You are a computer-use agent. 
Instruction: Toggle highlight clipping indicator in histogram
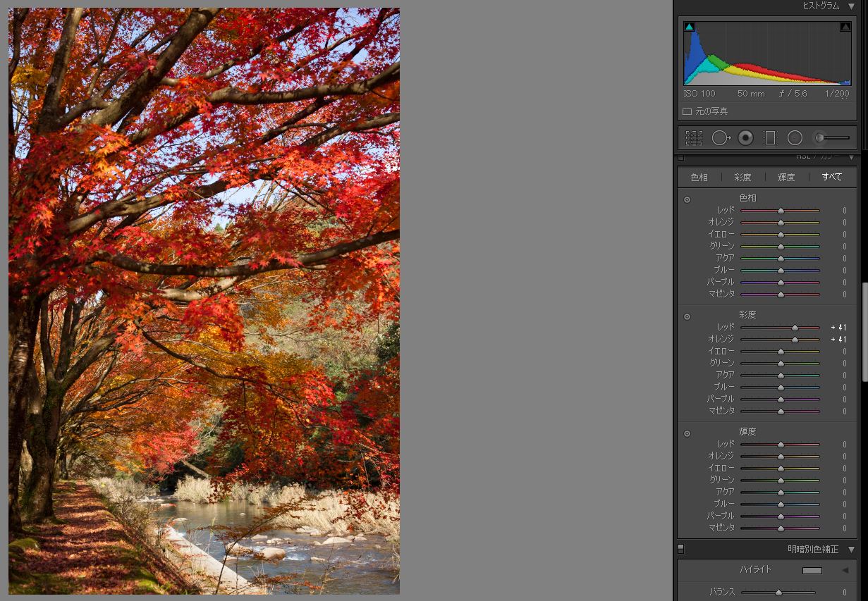845,27
